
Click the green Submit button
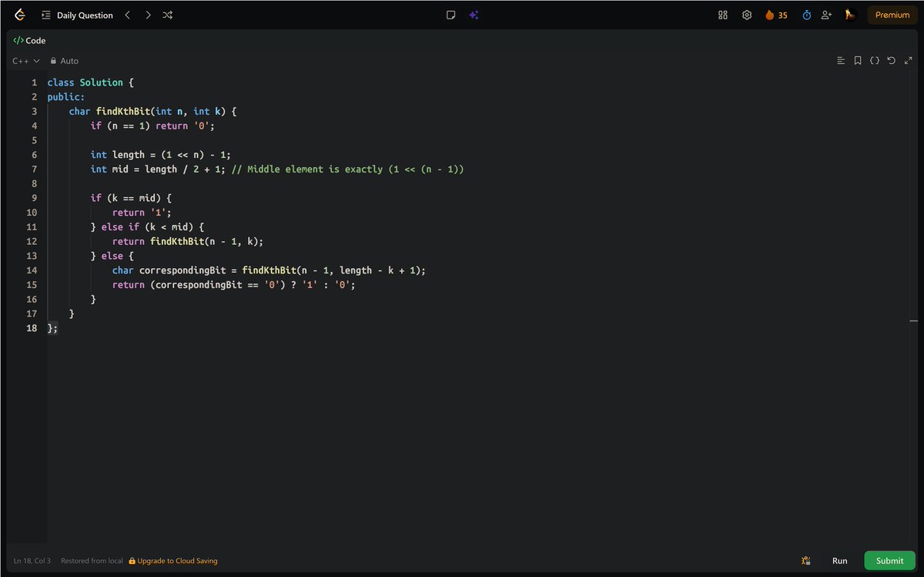(x=889, y=561)
